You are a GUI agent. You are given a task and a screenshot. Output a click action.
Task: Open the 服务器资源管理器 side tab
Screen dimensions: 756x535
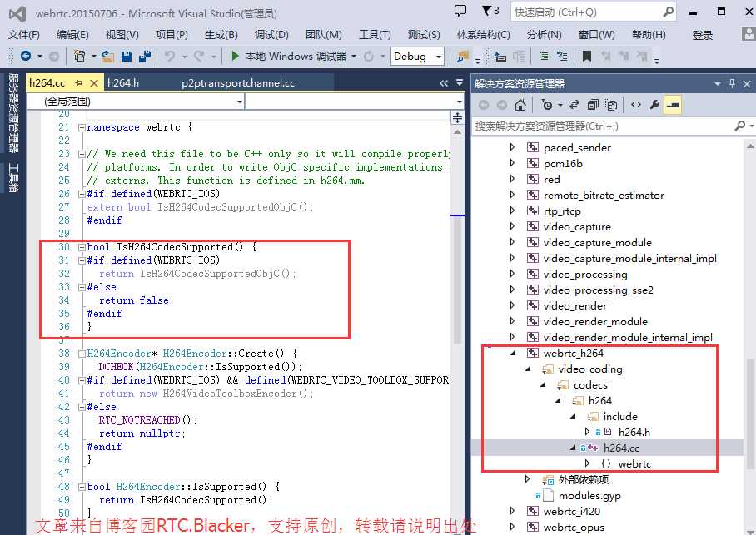[13, 112]
